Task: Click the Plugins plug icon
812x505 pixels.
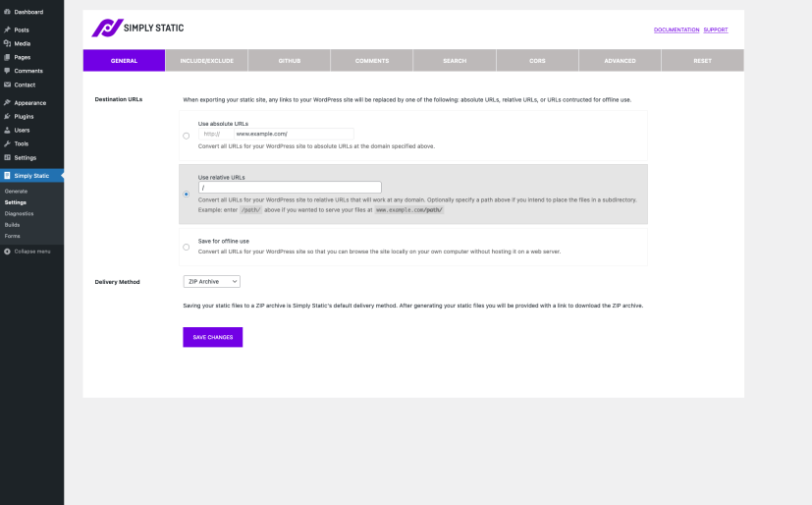Action: 8,116
